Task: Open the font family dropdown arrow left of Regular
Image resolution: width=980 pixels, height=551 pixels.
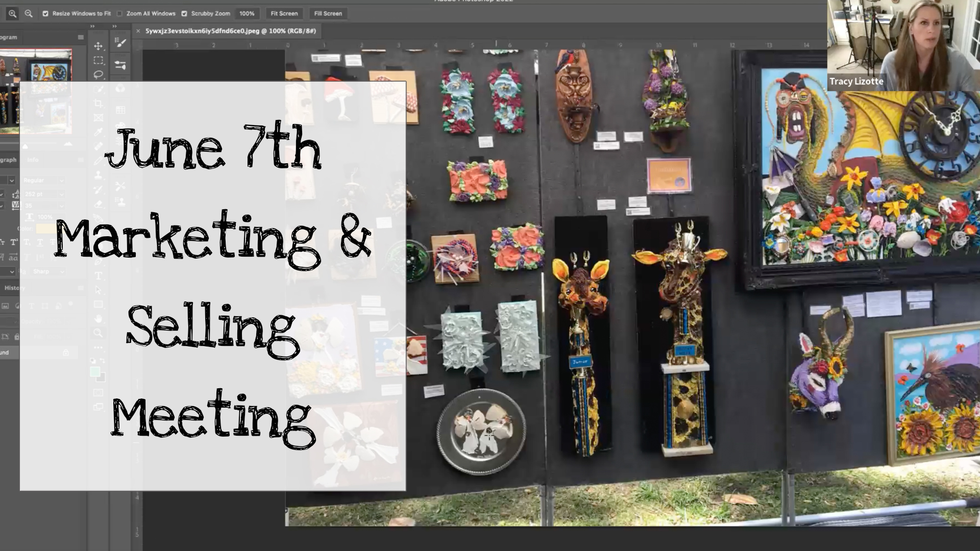Action: 11,180
